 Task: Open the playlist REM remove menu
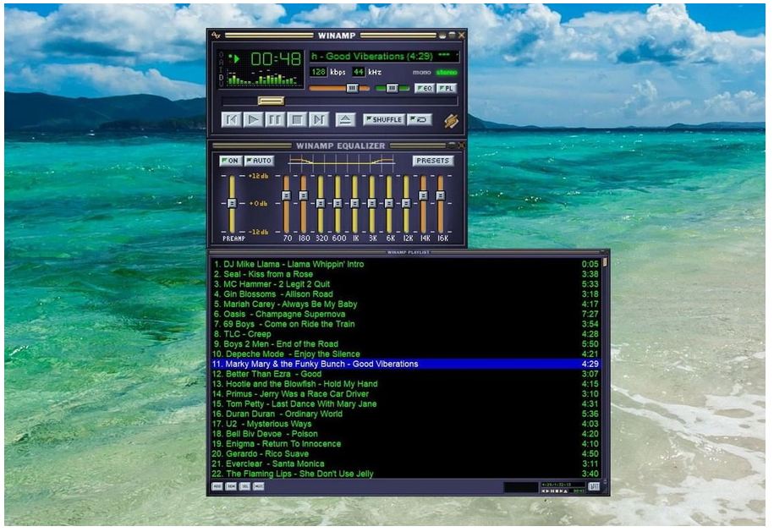pyautogui.click(x=231, y=486)
